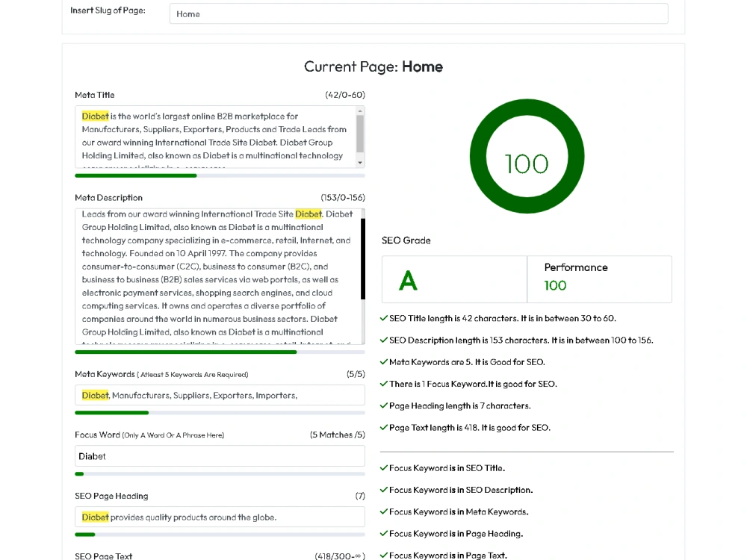This screenshot has height=560, width=747.
Task: Click the '(5 Matches /5)' counter
Action: [x=338, y=435]
